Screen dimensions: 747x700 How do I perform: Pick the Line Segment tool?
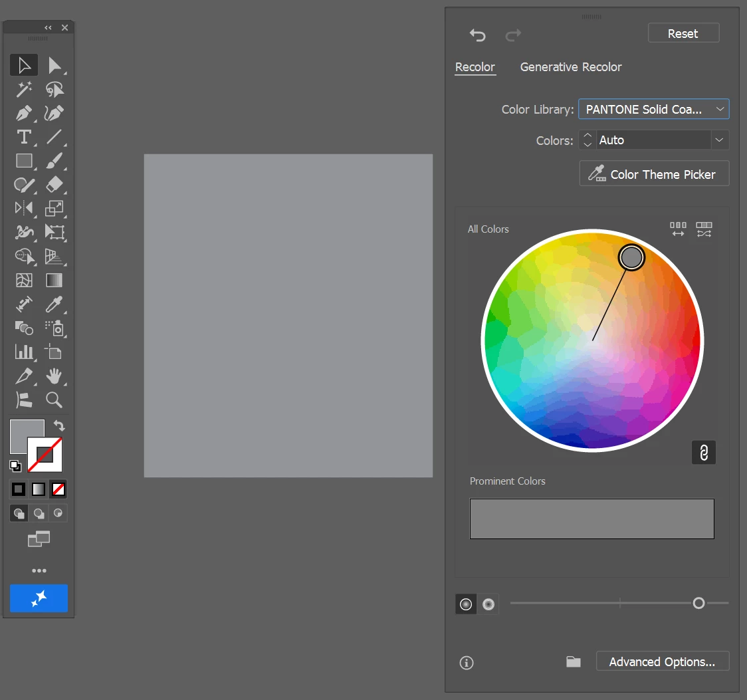[x=54, y=137]
